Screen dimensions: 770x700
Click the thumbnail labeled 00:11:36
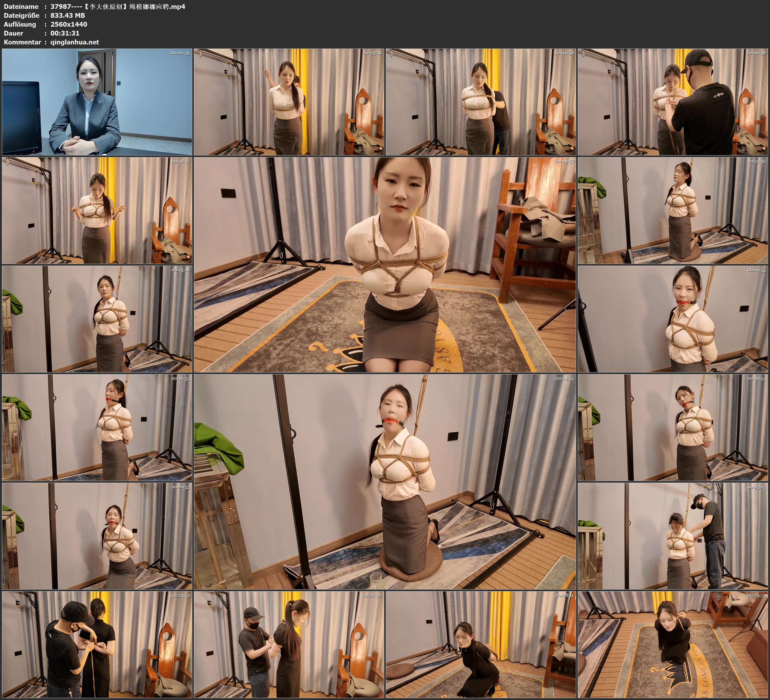point(672,210)
